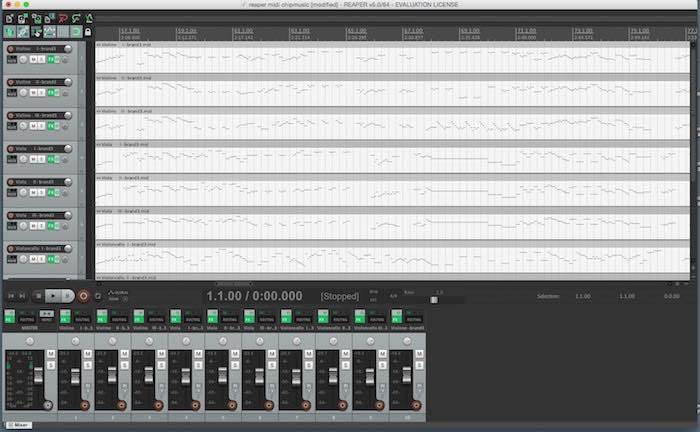Viewport: 700px width, 432px height.
Task: Solo mixer strip 10
Action: [420, 366]
